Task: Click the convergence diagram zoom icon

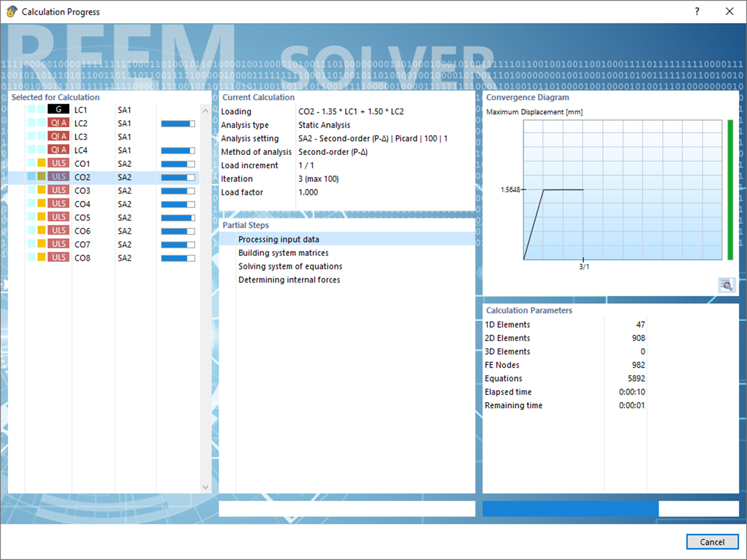Action: [x=726, y=284]
